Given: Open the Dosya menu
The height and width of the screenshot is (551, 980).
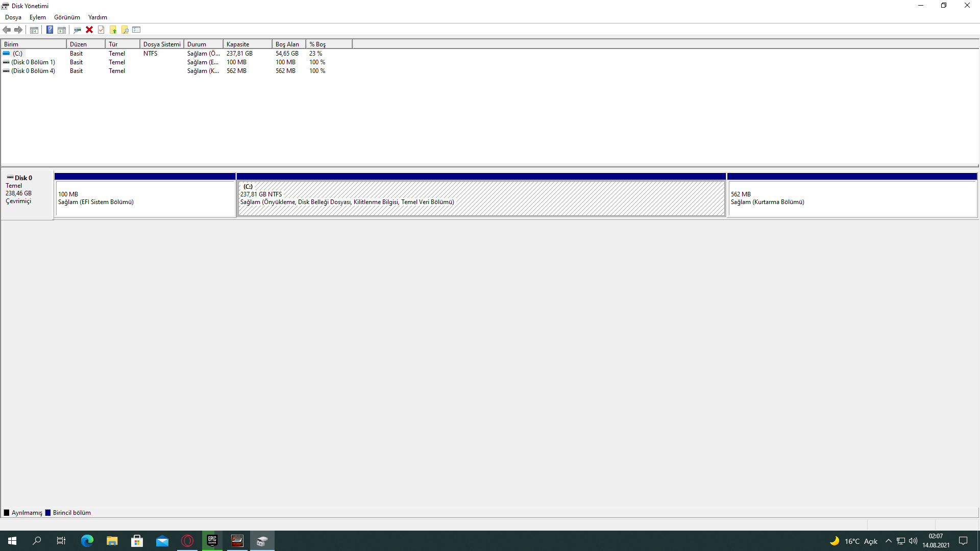Looking at the screenshot, I should click(x=13, y=17).
